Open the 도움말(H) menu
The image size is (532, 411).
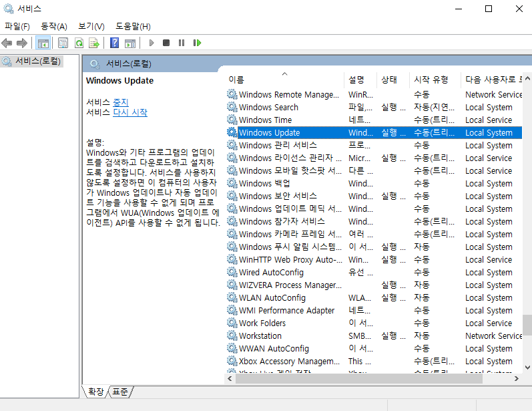pos(133,27)
